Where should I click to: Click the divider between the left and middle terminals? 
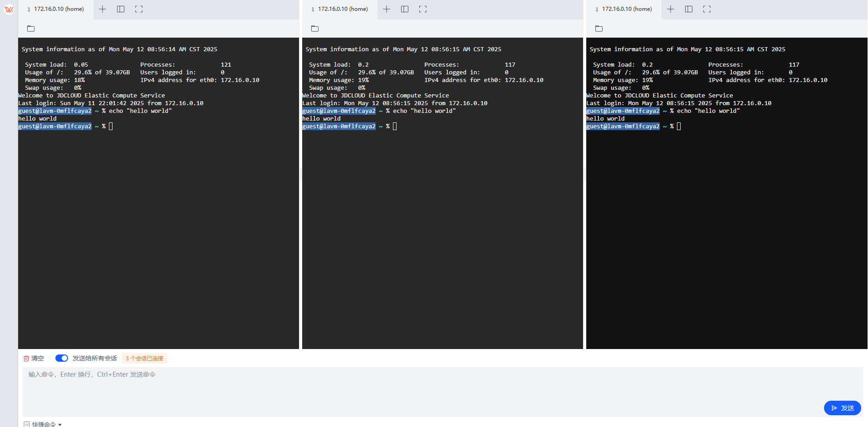point(300,174)
